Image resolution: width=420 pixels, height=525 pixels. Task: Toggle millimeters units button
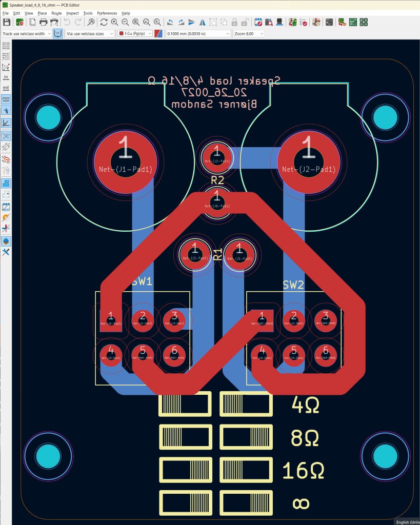6,99
